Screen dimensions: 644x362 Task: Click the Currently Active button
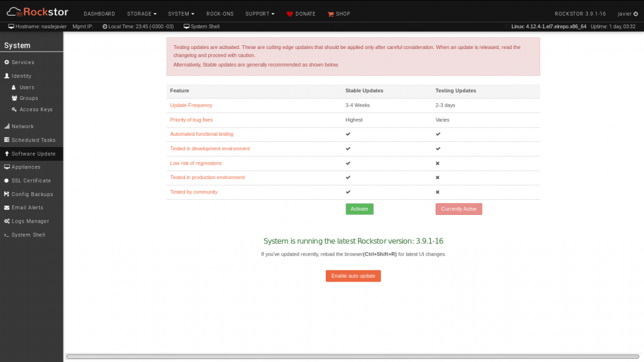458,209
